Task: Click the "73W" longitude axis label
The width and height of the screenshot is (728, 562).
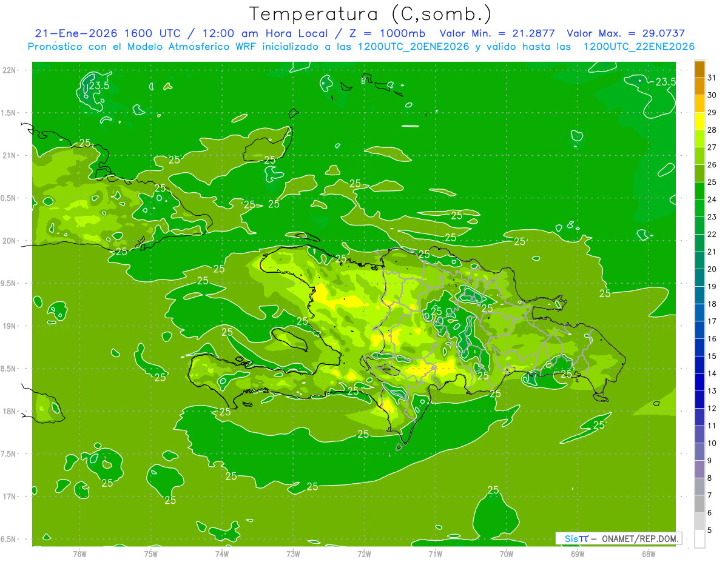Action: 293,554
